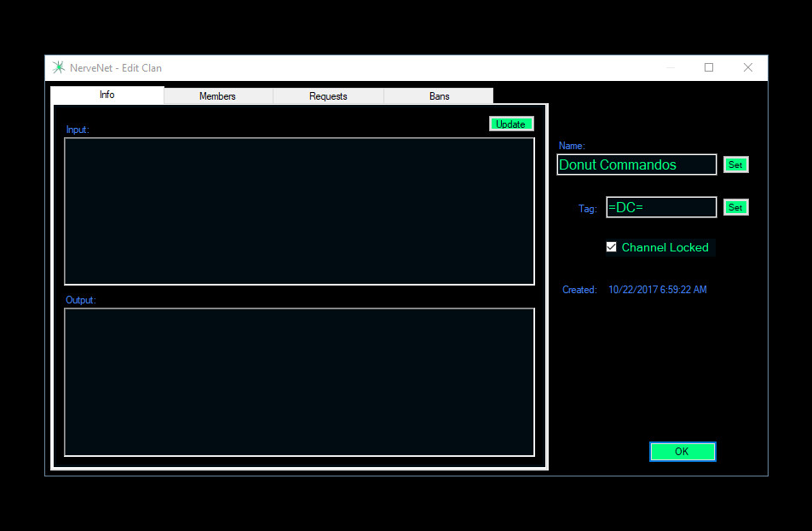Click the Output: label above the lower box
This screenshot has width=812, height=531.
[x=81, y=300]
